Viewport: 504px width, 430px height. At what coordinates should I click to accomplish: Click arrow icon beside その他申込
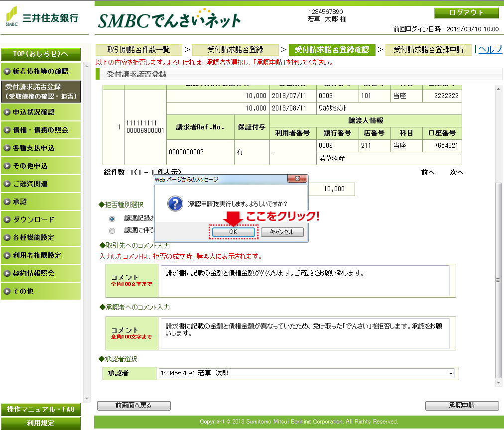[x=7, y=166]
